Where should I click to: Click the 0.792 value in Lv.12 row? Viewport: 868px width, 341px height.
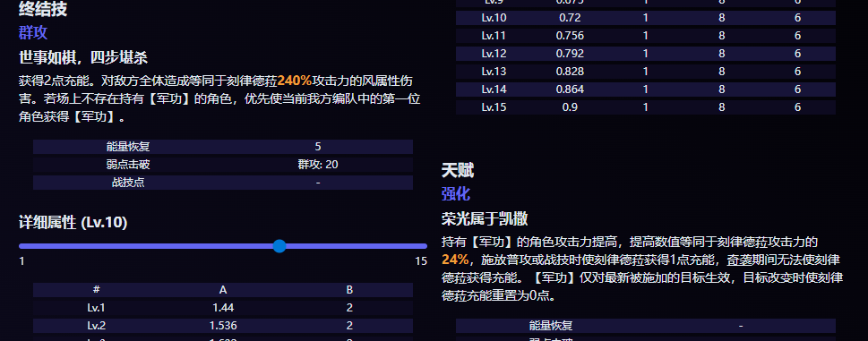[x=570, y=54]
